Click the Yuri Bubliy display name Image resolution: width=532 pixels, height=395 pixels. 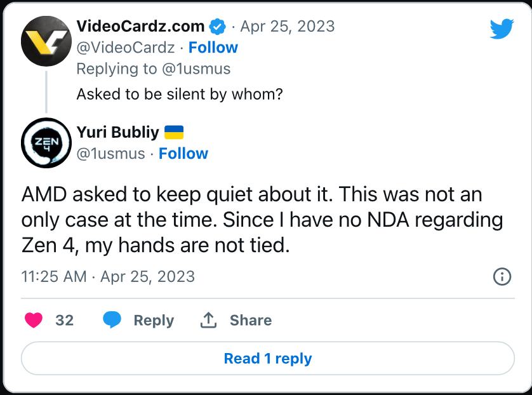click(117, 132)
